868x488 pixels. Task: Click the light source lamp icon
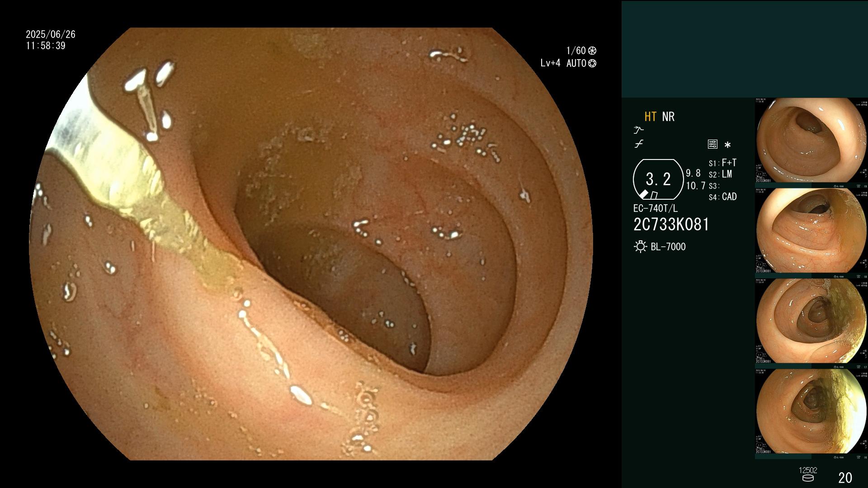pos(640,247)
